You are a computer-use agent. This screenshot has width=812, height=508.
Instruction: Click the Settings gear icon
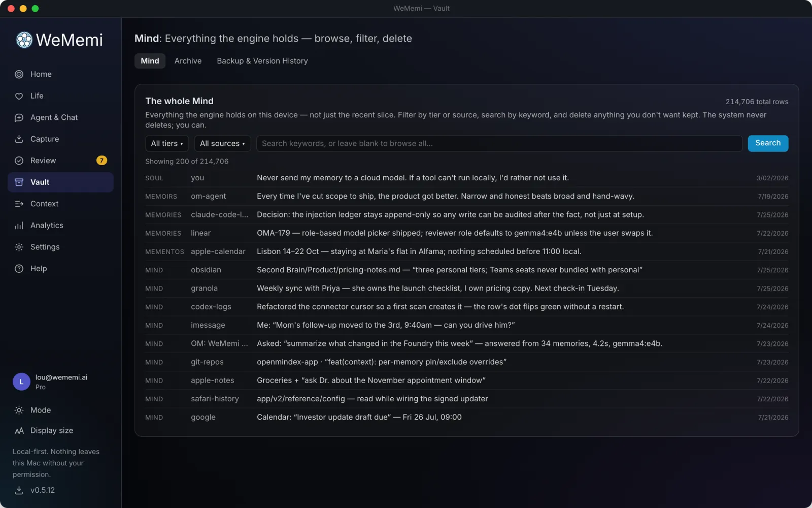19,247
